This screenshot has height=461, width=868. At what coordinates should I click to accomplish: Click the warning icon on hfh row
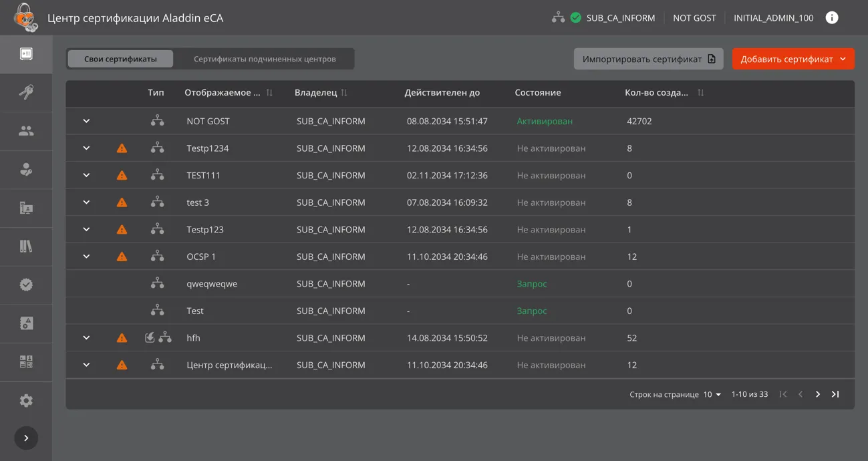point(122,338)
